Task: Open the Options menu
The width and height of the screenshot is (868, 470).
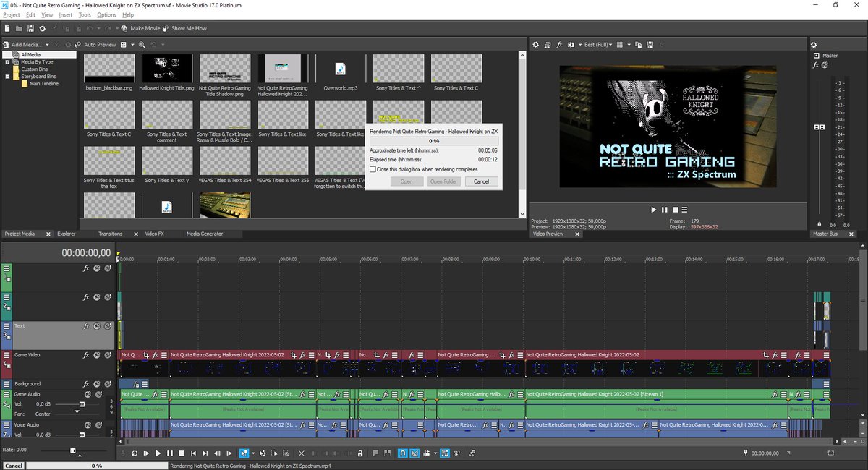Action: 106,14
